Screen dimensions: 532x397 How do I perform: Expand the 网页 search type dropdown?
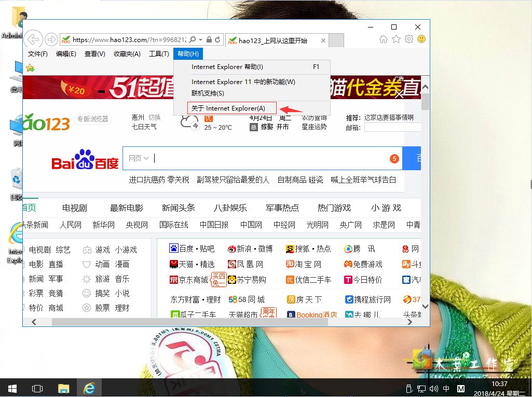pos(139,158)
